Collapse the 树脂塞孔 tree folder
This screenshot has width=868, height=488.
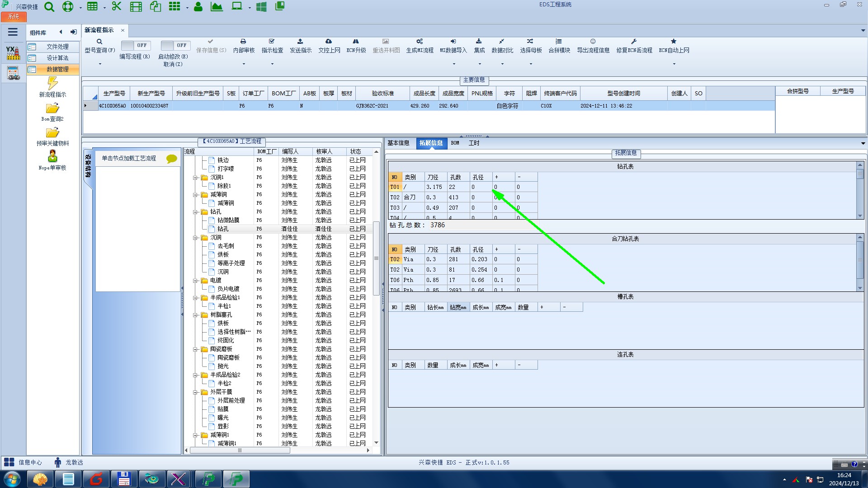pos(195,315)
